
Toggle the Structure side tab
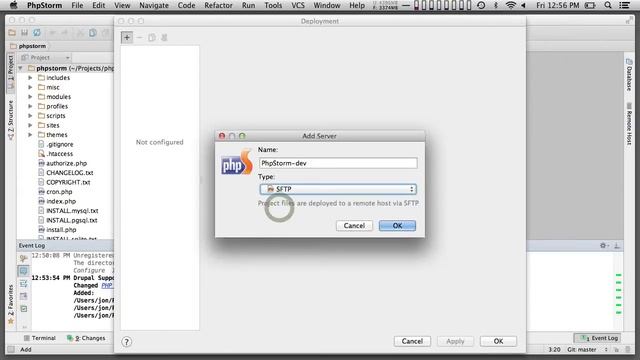(x=11, y=121)
